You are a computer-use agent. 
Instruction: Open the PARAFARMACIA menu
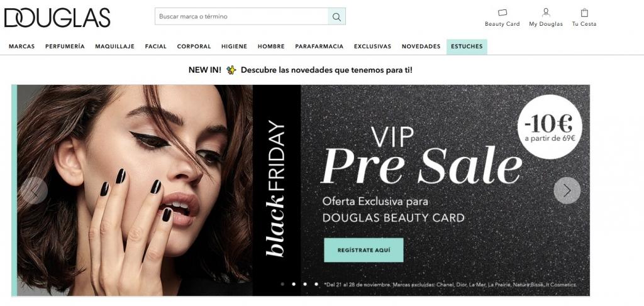tap(319, 46)
